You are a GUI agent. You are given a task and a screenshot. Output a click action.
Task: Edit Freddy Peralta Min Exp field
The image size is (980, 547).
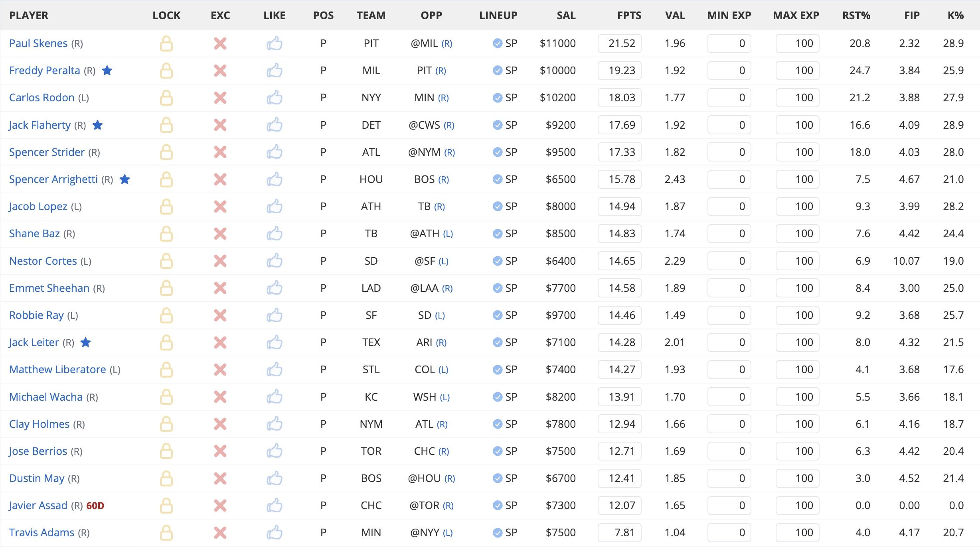(729, 71)
